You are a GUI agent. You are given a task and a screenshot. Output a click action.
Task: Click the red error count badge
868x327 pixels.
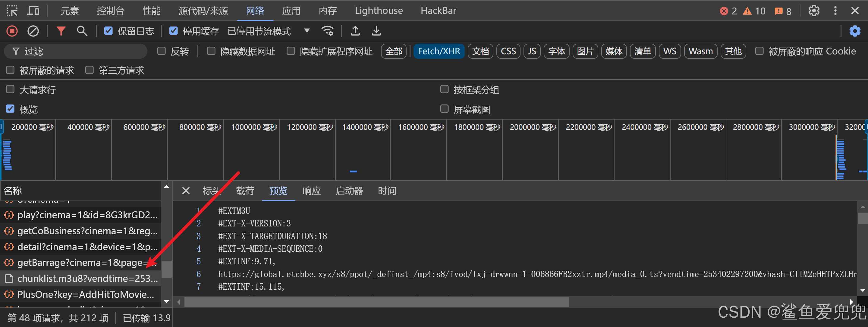click(728, 11)
